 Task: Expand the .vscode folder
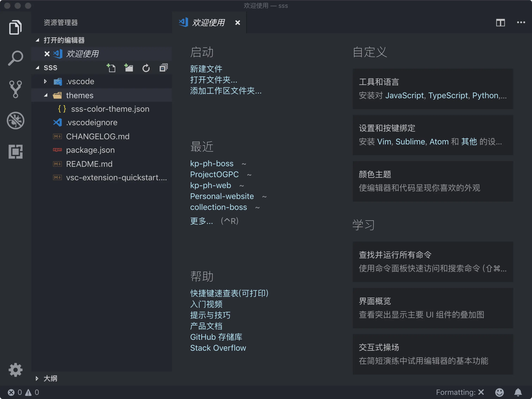pos(45,81)
